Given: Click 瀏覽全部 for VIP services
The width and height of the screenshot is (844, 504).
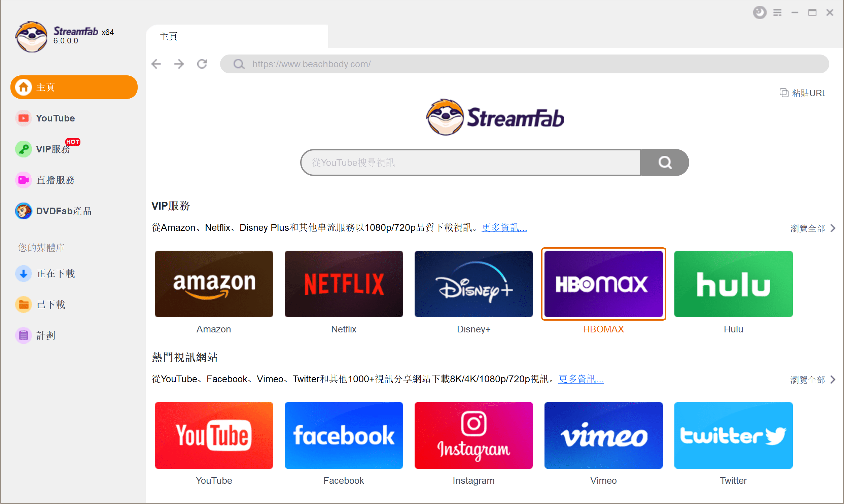Looking at the screenshot, I should (808, 228).
